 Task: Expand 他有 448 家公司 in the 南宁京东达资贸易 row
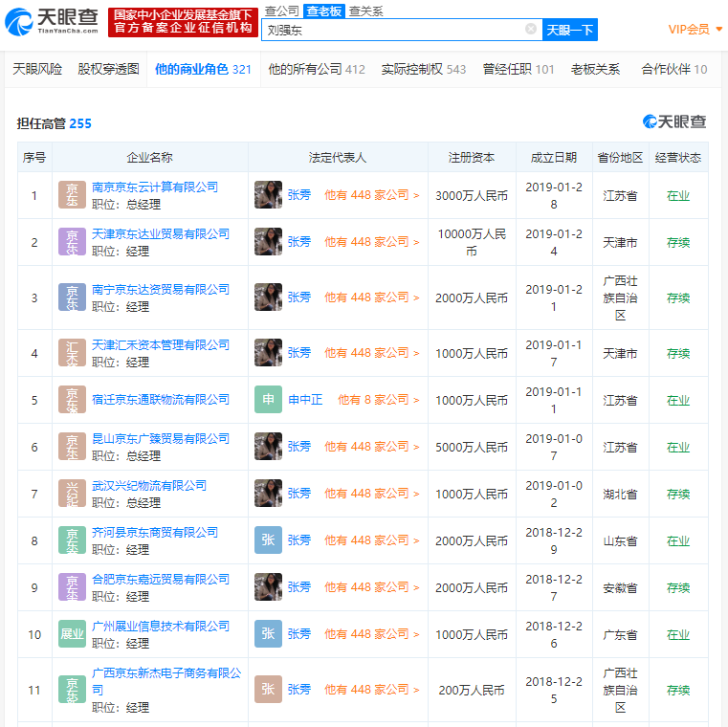371,297
